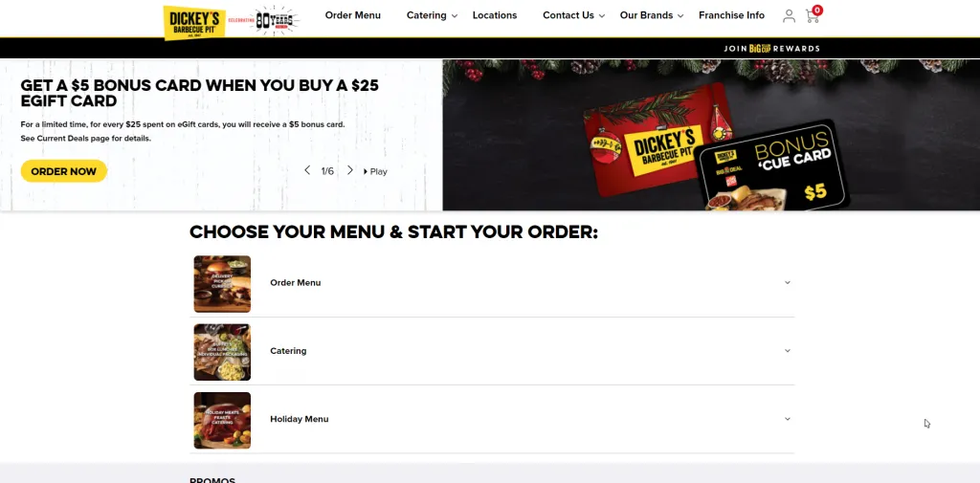Open the Our Brands dropdown
Viewport: 980px width, 483px height.
652,15
